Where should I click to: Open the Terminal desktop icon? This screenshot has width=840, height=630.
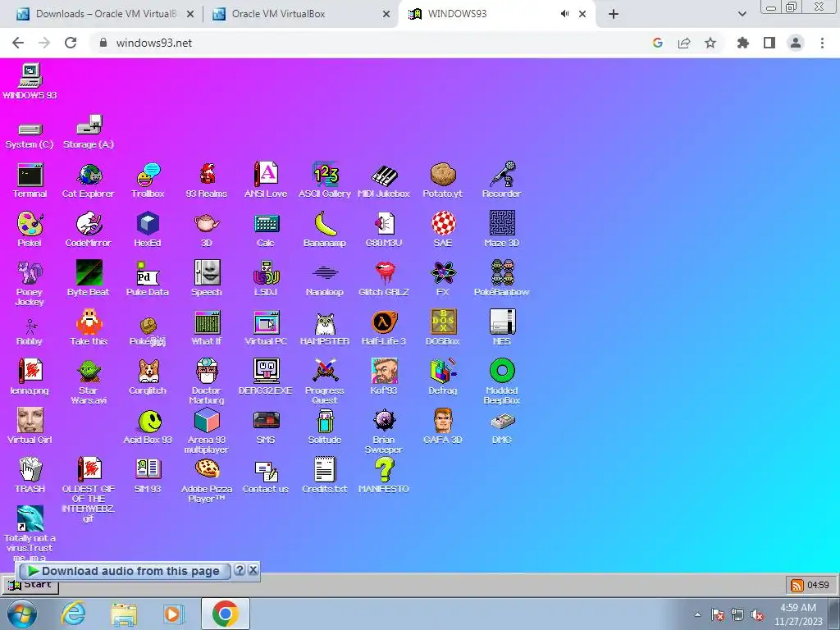(30, 180)
